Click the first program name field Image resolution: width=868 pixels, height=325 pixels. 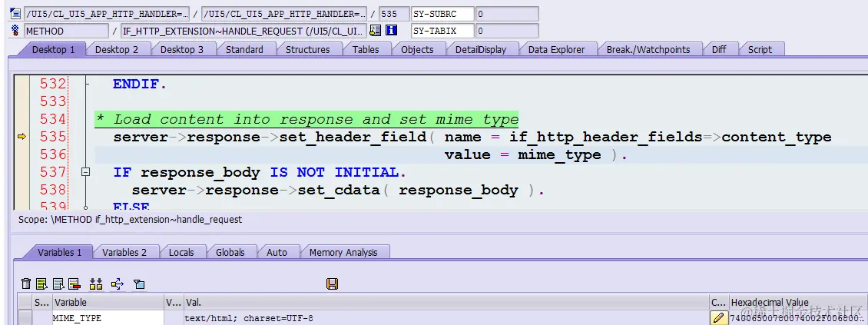106,14
